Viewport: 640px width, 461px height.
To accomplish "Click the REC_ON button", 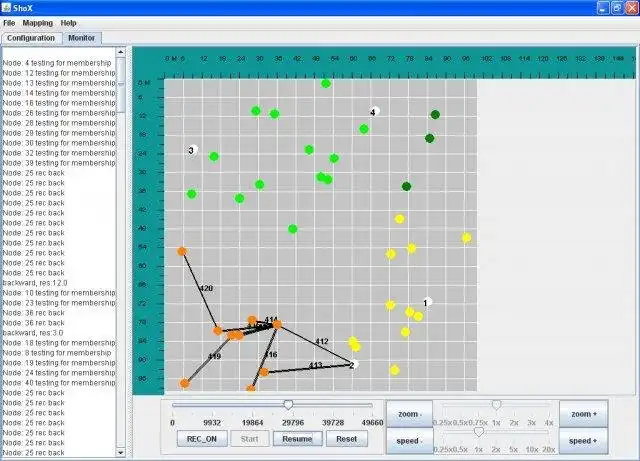I will [x=202, y=439].
